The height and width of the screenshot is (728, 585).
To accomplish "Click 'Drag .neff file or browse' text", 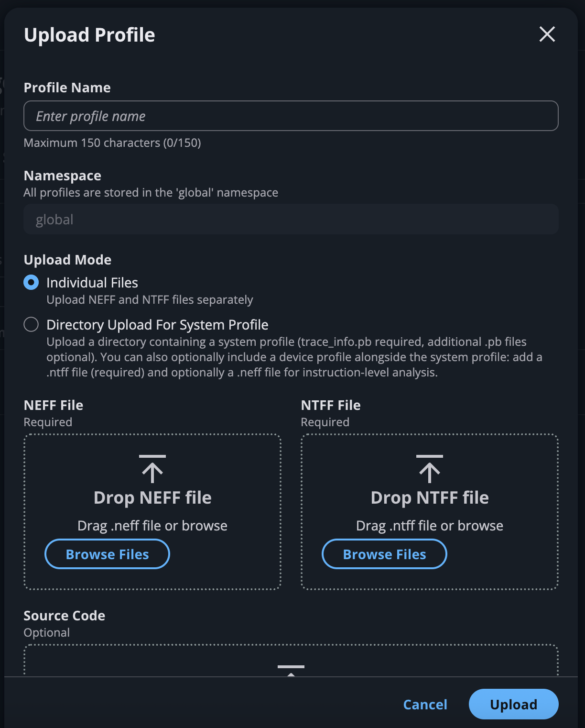I will [x=152, y=525].
